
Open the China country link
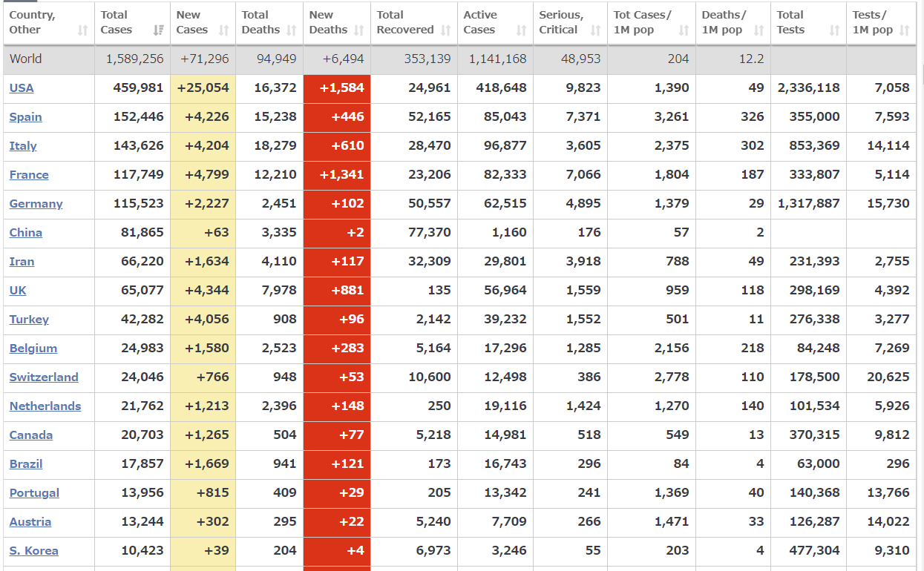[26, 232]
